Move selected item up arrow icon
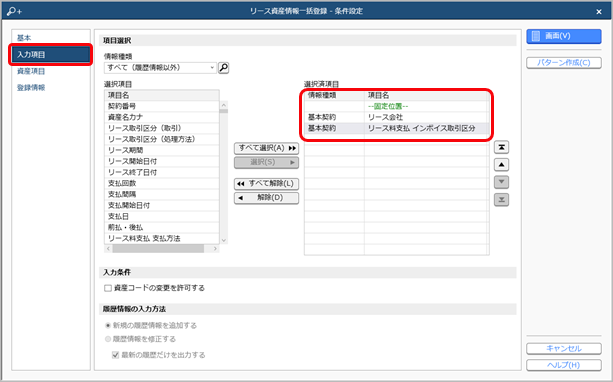Screen dimensions: 613x382 pyautogui.click(x=501, y=165)
